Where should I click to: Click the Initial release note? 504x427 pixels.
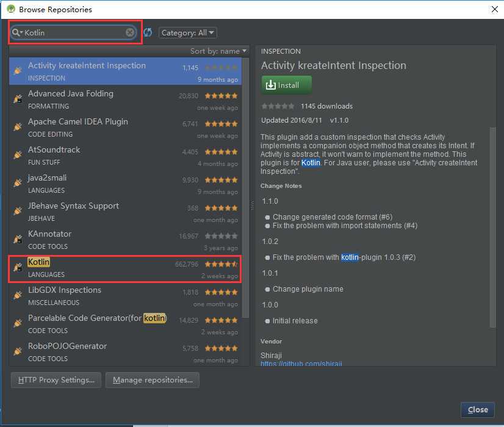point(295,321)
